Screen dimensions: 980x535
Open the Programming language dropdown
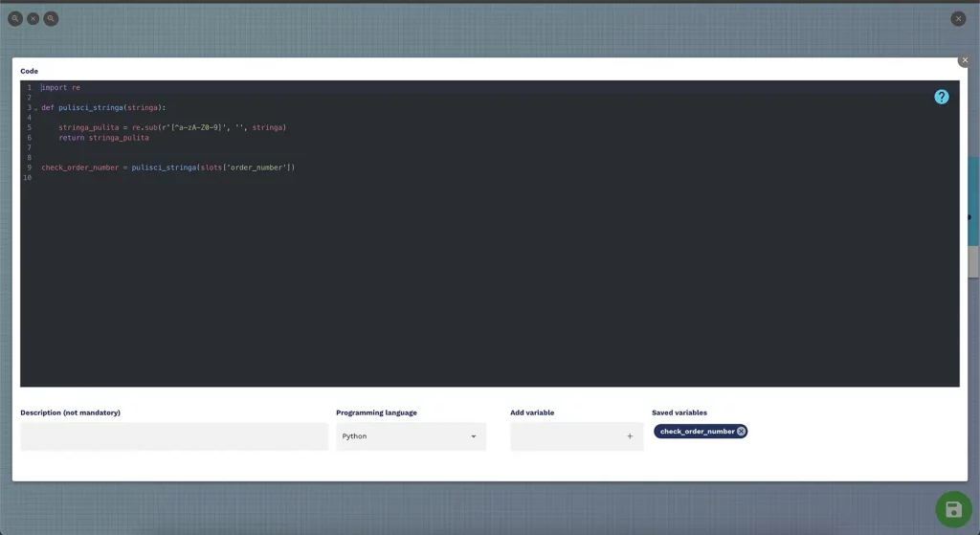point(411,436)
